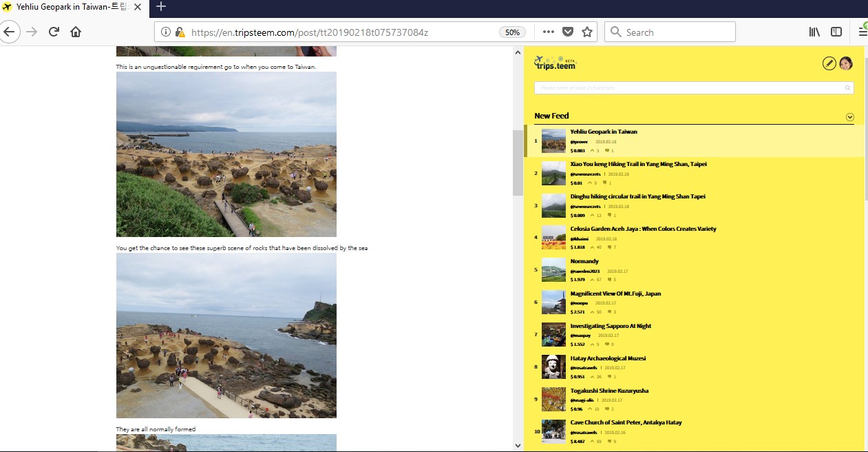Go back to the previous page
This screenshot has height=452, width=868.
coord(9,32)
